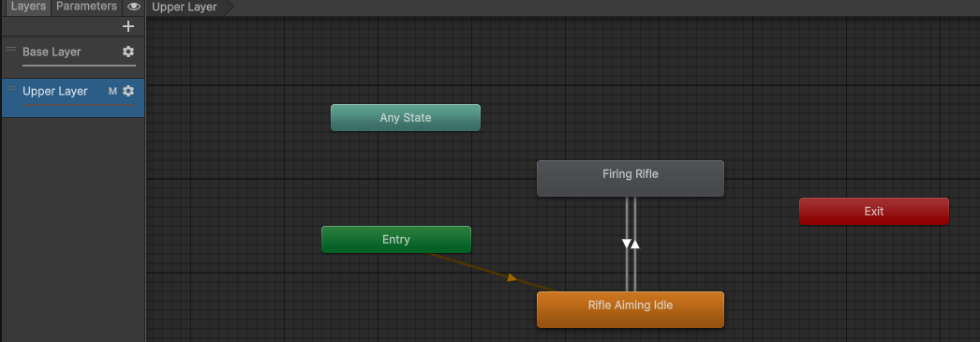Select the downward transition arrow from Firing Rifle
Image resolution: width=980 pixels, height=342 pixels.
click(626, 244)
